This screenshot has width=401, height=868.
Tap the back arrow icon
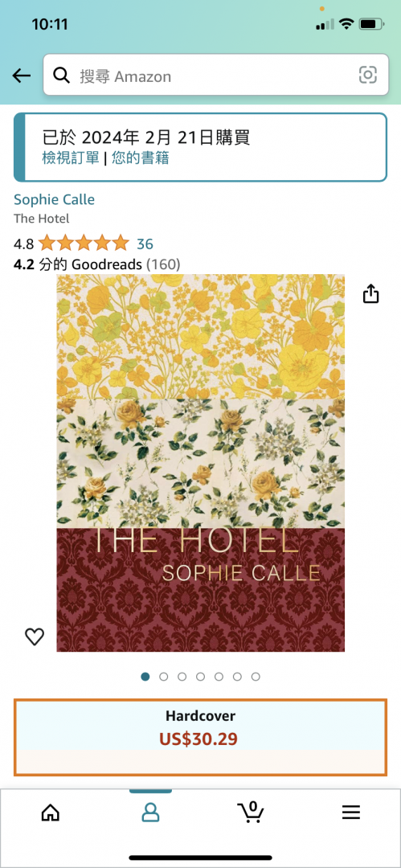[x=22, y=76]
